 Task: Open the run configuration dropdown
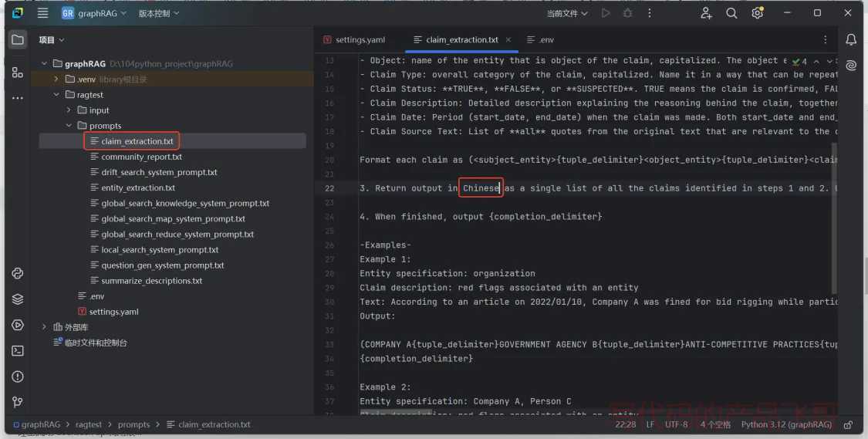567,13
